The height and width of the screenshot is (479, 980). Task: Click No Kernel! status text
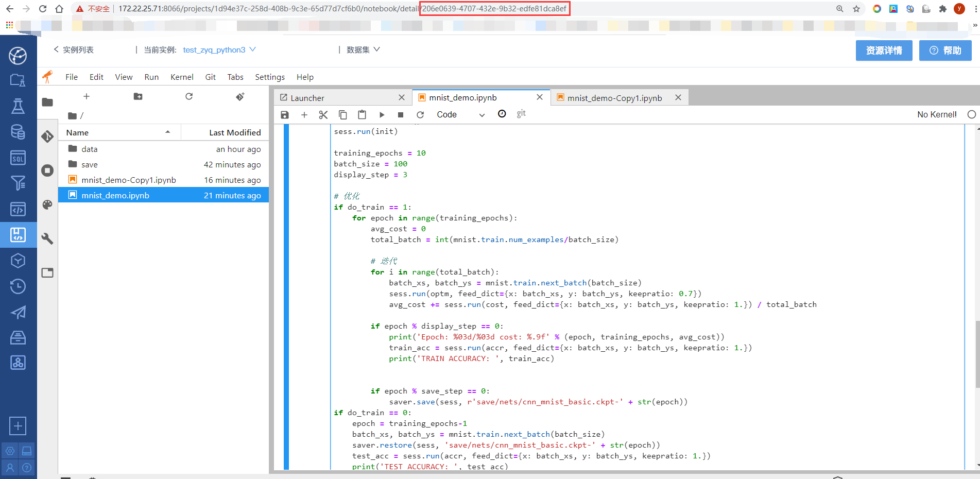point(937,114)
